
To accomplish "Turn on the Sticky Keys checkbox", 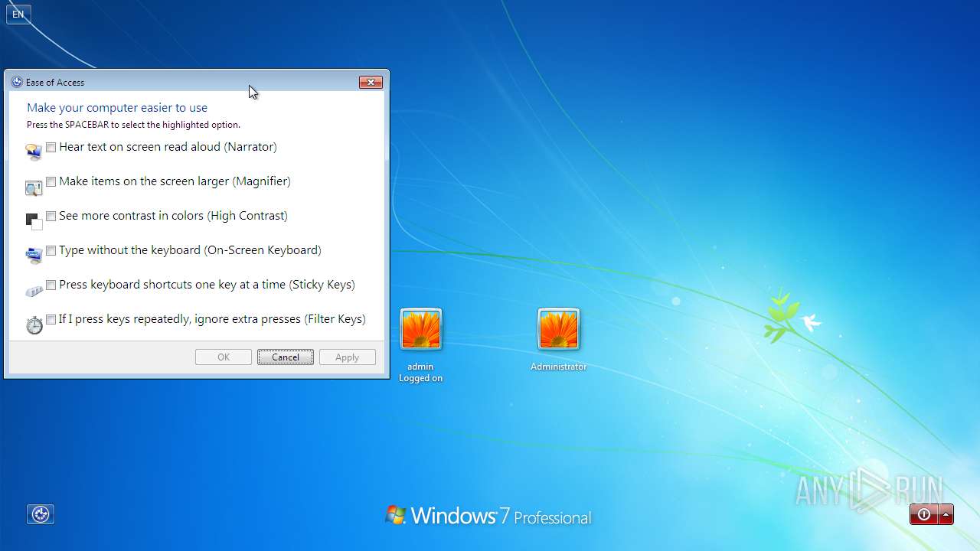I will click(51, 285).
